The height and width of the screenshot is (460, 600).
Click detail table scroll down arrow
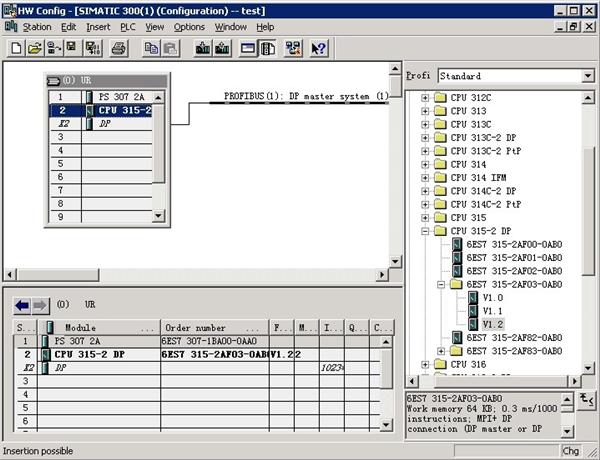386,424
